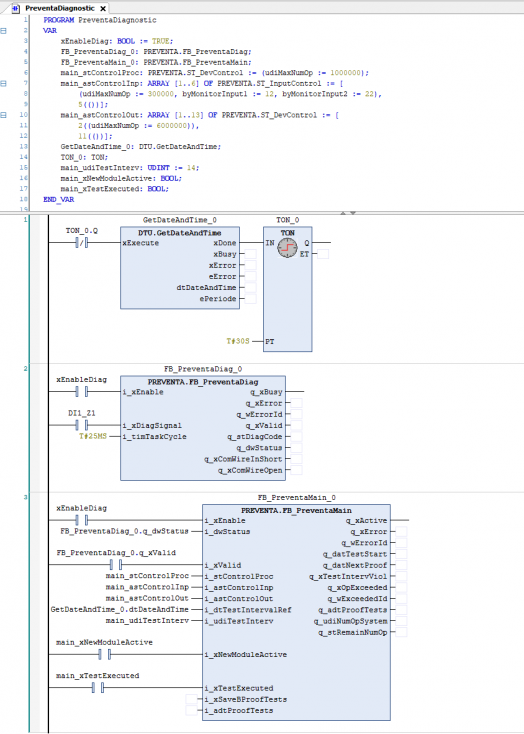Click the T#25MS task cycle value
The image size is (524, 734).
pyautogui.click(x=93, y=436)
